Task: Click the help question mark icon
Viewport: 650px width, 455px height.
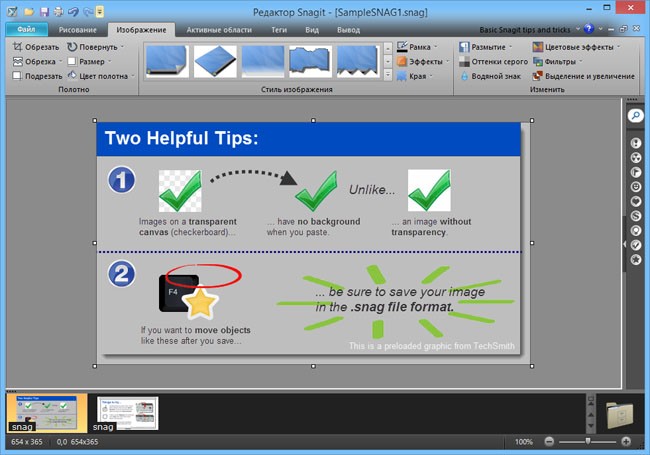Action: coord(588,29)
